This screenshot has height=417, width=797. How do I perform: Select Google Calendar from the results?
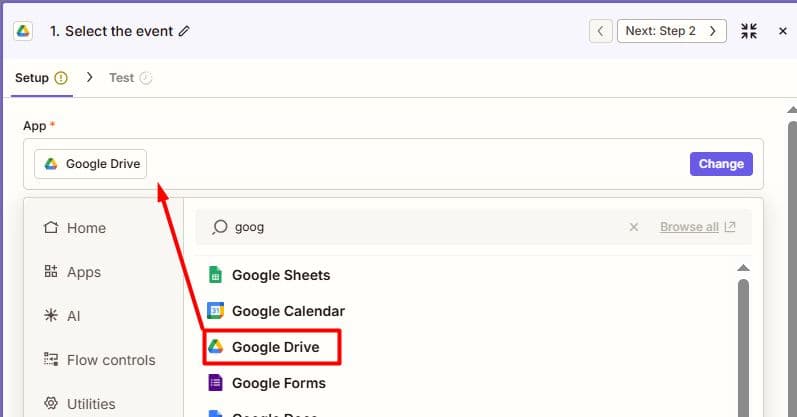click(277, 311)
